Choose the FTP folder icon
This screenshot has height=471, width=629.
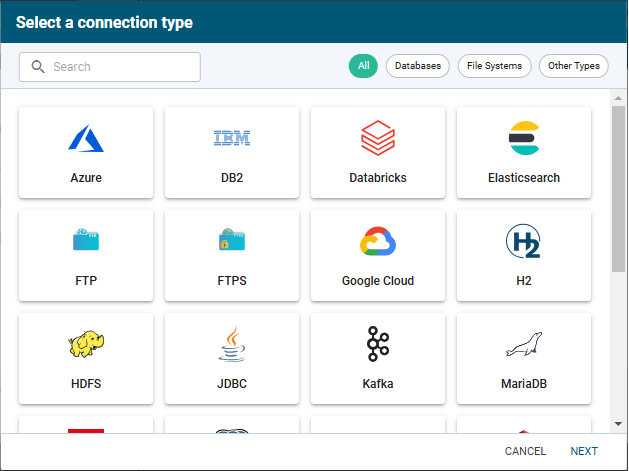86,240
